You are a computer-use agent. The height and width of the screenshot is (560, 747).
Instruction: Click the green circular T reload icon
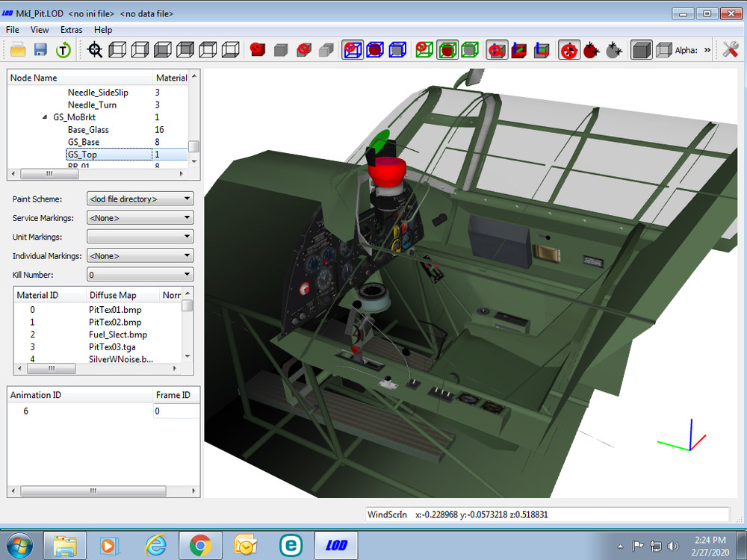coord(63,49)
